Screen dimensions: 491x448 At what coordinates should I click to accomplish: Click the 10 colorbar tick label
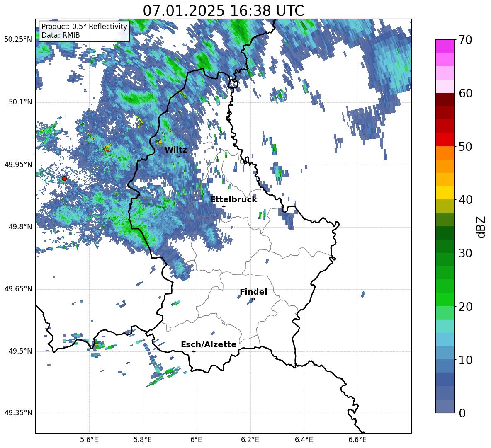[x=465, y=360]
